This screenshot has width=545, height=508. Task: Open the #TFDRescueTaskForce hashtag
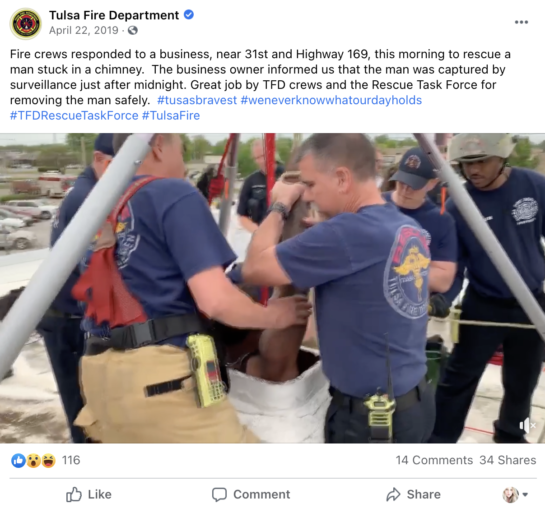74,115
